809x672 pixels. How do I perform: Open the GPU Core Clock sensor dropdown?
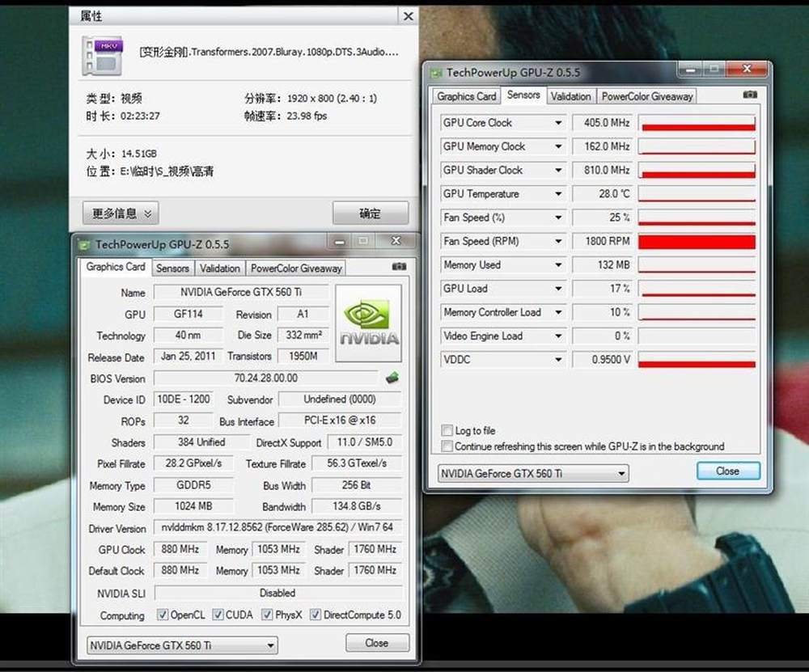558,123
